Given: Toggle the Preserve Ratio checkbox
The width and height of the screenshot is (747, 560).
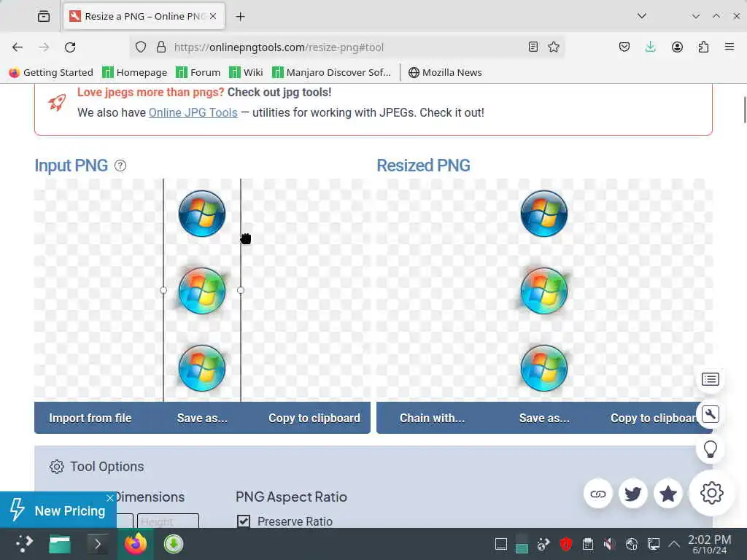Looking at the screenshot, I should pos(244,521).
